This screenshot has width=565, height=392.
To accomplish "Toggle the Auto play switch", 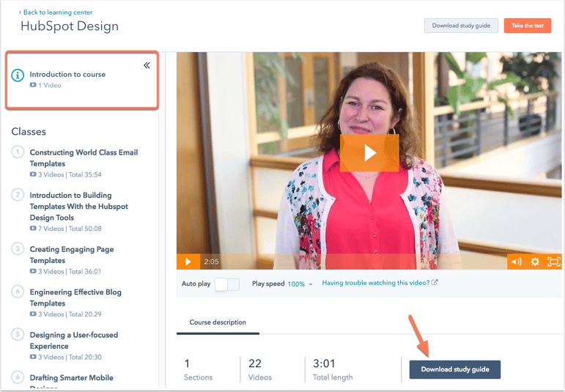I will [x=227, y=284].
